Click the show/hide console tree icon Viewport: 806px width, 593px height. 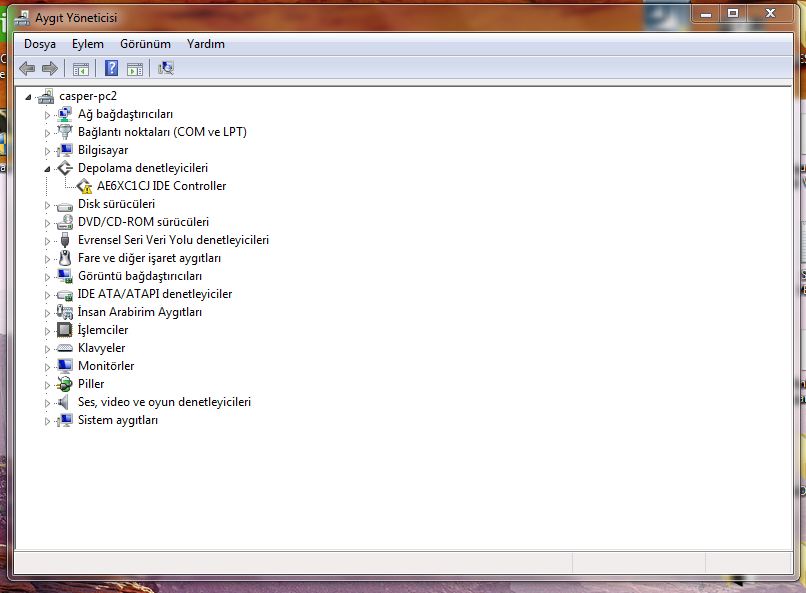click(x=81, y=68)
